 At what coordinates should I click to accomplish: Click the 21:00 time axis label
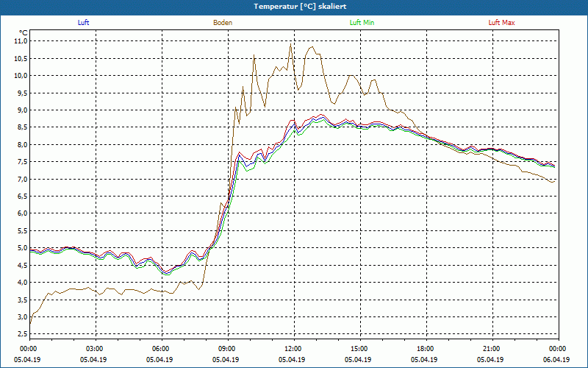click(492, 349)
